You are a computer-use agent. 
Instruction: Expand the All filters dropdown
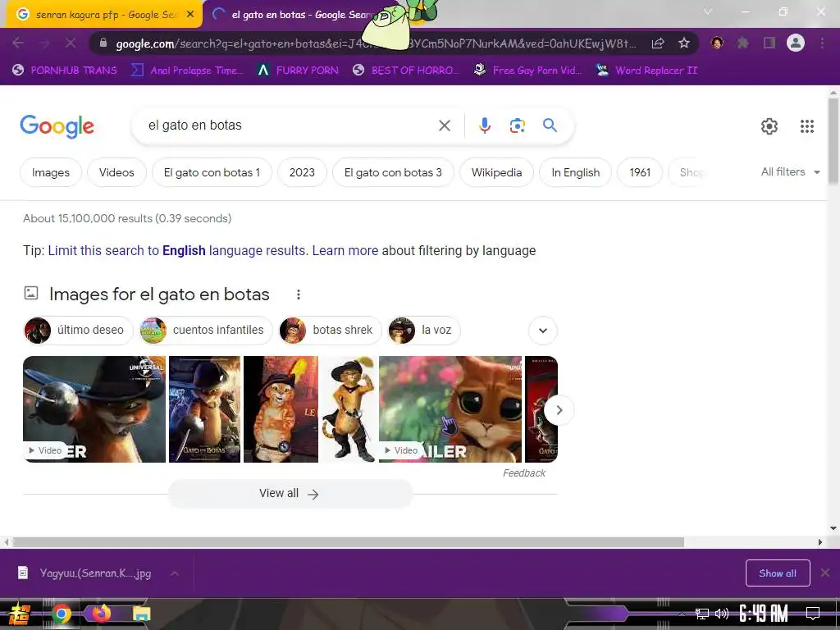(x=790, y=172)
